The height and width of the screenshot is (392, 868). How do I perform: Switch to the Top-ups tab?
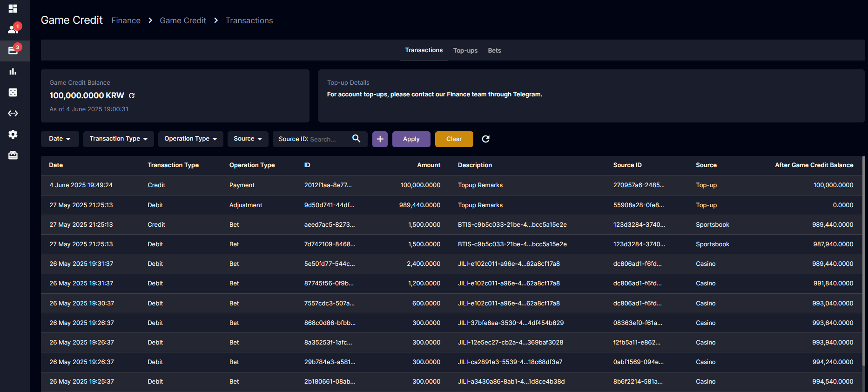pos(465,51)
